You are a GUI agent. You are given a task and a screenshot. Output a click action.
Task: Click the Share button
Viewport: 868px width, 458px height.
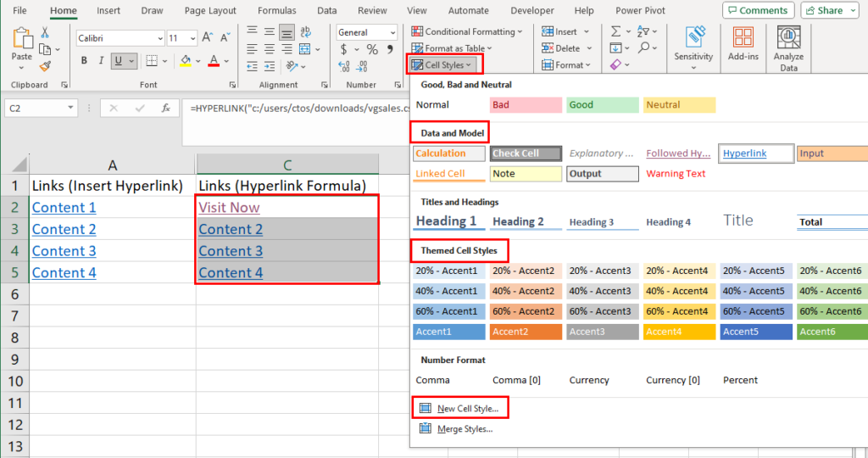(x=829, y=10)
